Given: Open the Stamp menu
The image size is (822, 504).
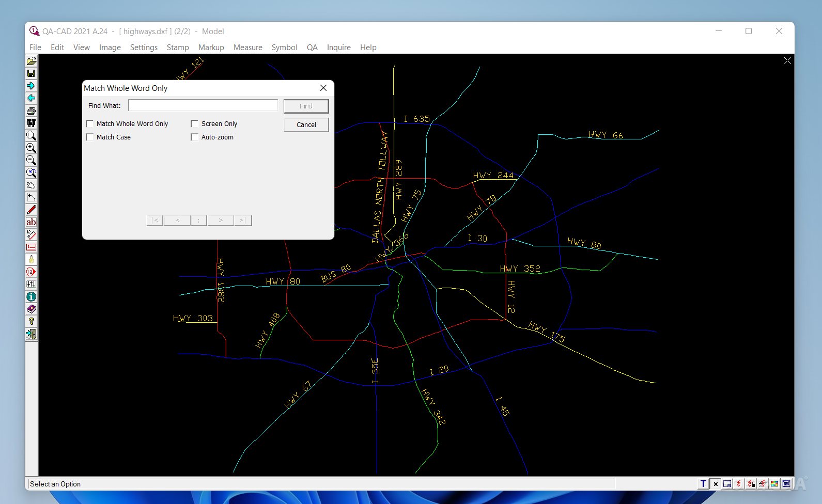Looking at the screenshot, I should click(x=178, y=48).
